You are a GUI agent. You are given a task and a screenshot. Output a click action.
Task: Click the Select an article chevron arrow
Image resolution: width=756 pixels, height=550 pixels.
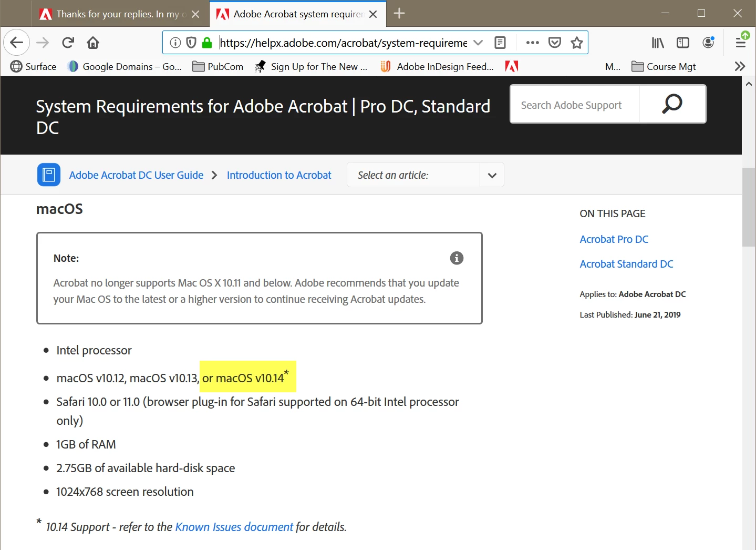point(492,175)
